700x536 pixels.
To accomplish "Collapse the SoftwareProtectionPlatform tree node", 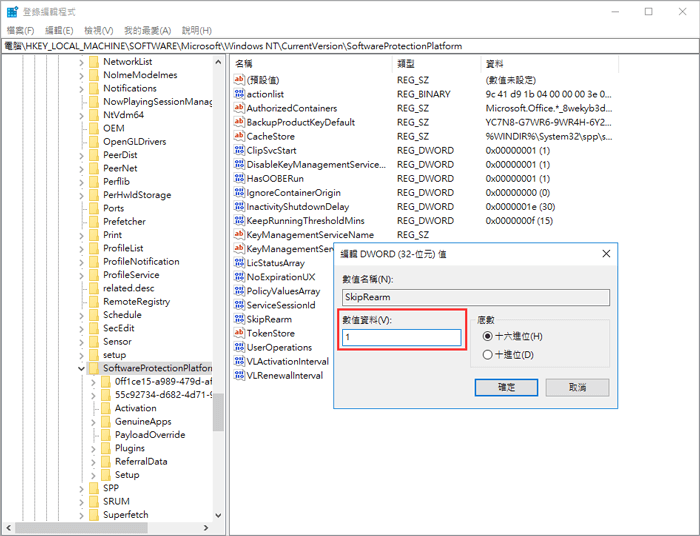I will coord(81,368).
